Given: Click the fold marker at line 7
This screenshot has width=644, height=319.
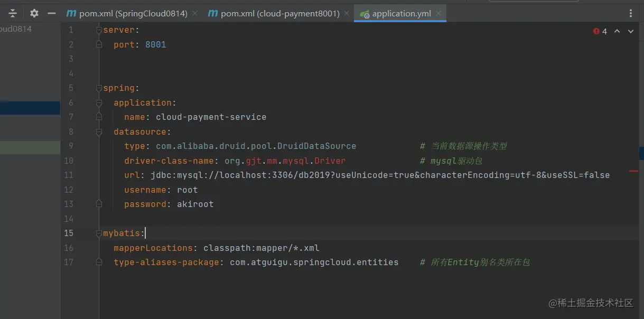Looking at the screenshot, I should coord(99,117).
